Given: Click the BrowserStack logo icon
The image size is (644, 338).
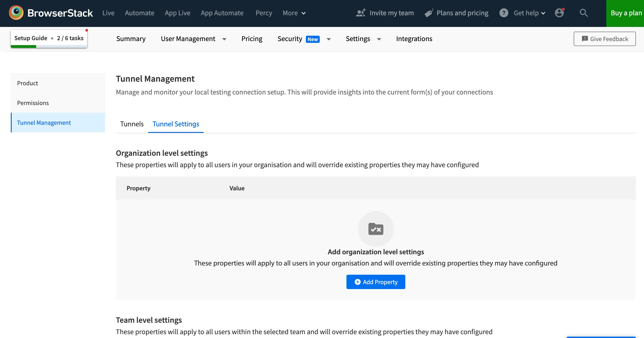Looking at the screenshot, I should point(16,13).
